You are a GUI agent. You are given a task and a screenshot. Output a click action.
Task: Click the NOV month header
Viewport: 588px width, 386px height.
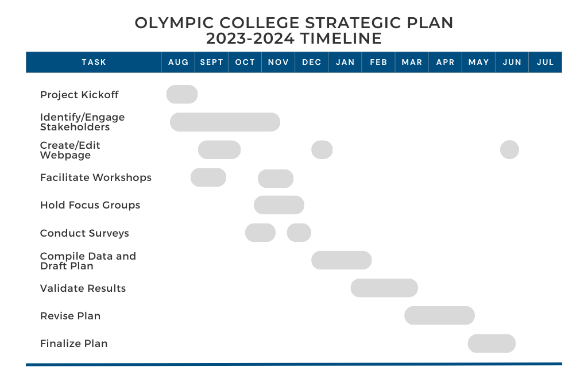278,62
